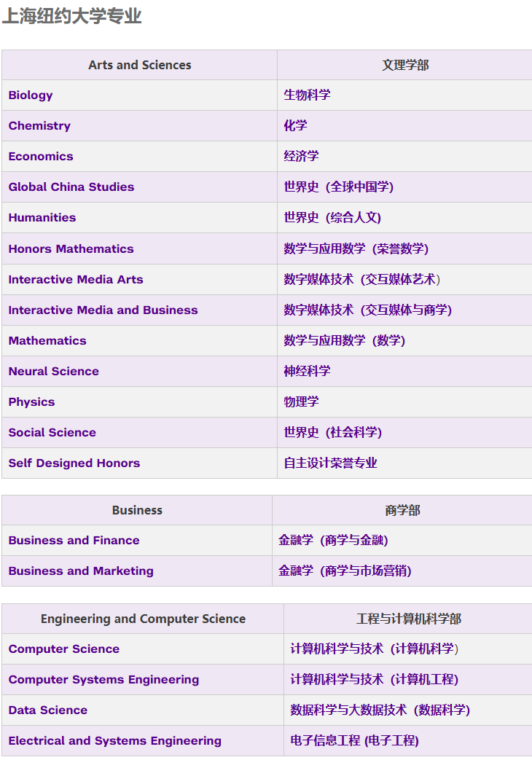The height and width of the screenshot is (760, 532).
Task: Click the Data Science link
Action: tap(48, 710)
